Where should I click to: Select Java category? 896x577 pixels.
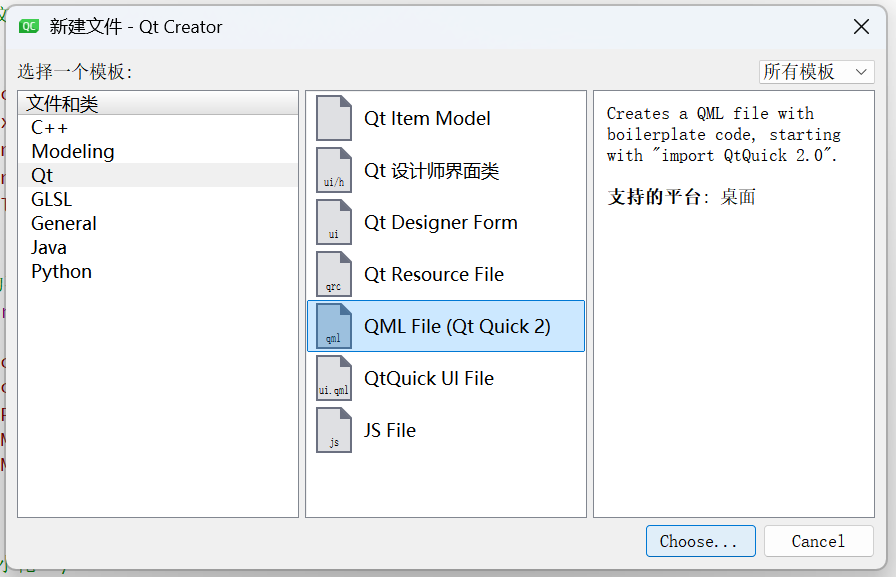click(x=158, y=247)
